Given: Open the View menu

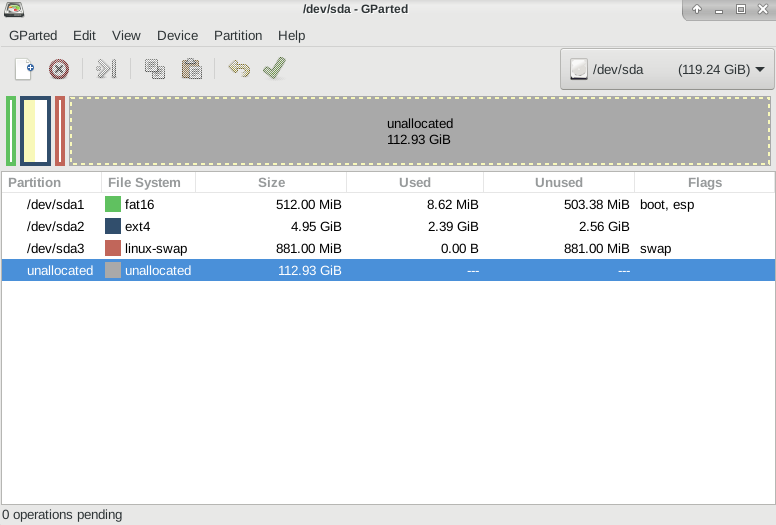Looking at the screenshot, I should click(x=126, y=36).
